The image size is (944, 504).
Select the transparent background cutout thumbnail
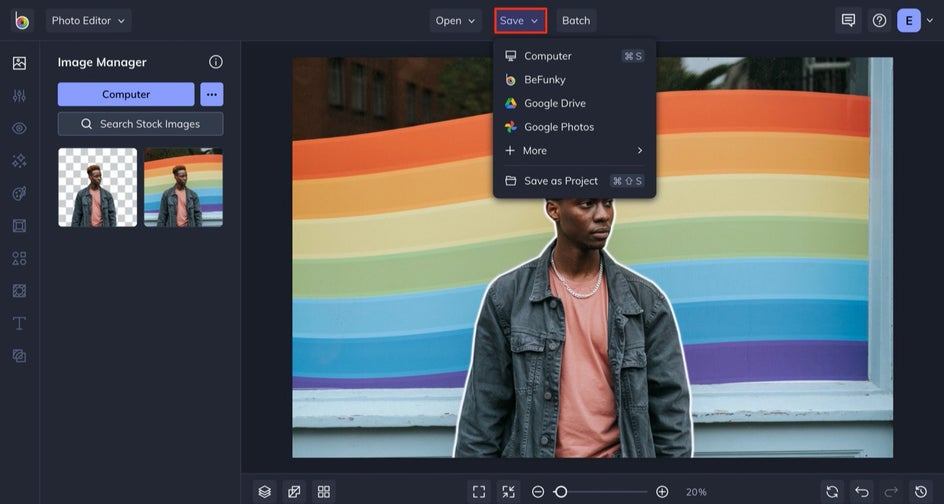[x=98, y=187]
